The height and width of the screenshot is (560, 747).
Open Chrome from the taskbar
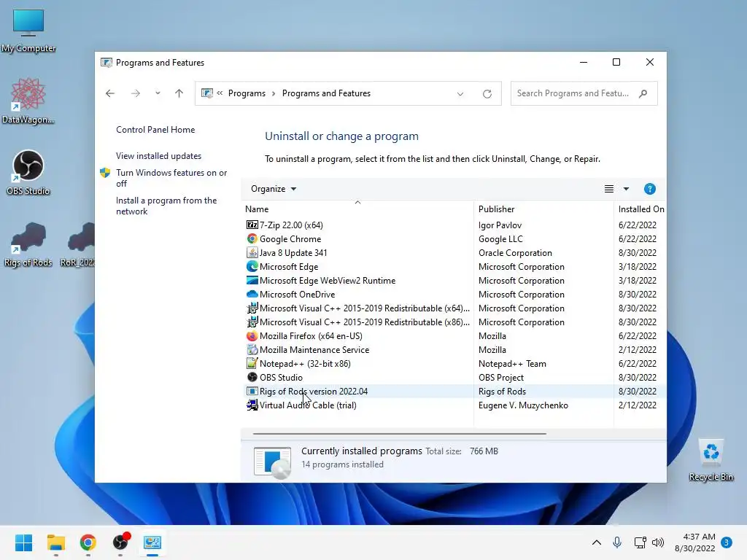pos(88,542)
